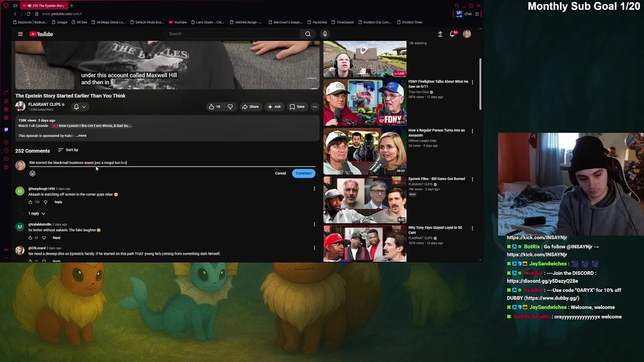Save the video to a playlist
This screenshot has width=644, height=362.
pos(297,107)
